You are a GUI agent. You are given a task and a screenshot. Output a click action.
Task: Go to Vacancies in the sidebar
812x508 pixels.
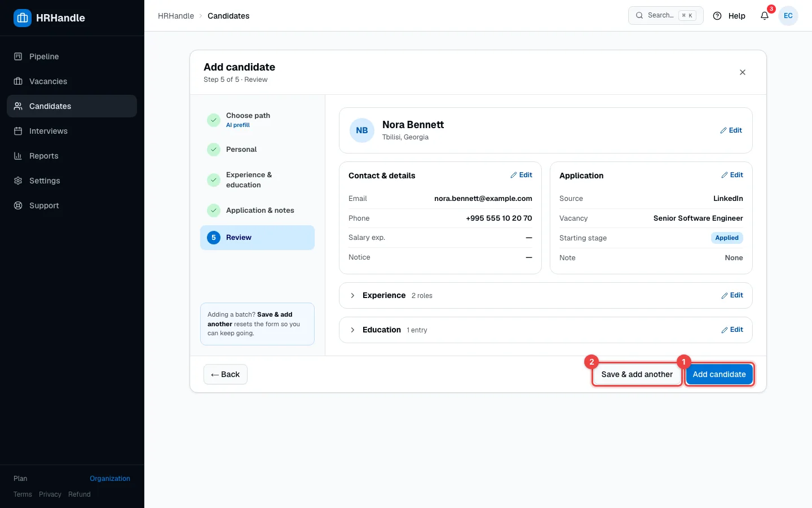click(72, 81)
